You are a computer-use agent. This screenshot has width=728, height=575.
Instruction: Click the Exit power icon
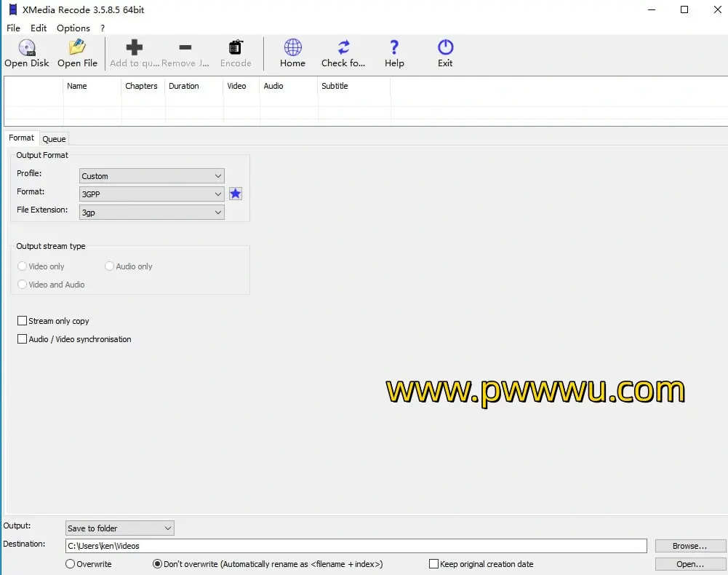(x=445, y=48)
